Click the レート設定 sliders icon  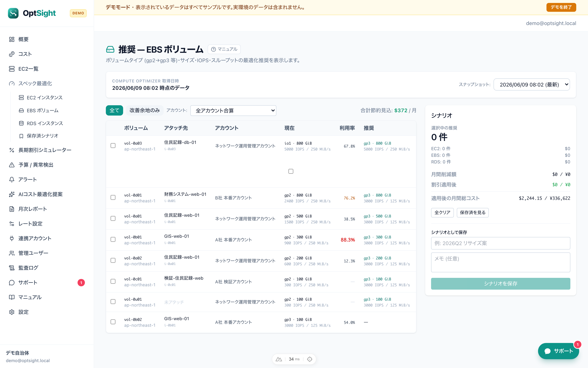[12, 224]
